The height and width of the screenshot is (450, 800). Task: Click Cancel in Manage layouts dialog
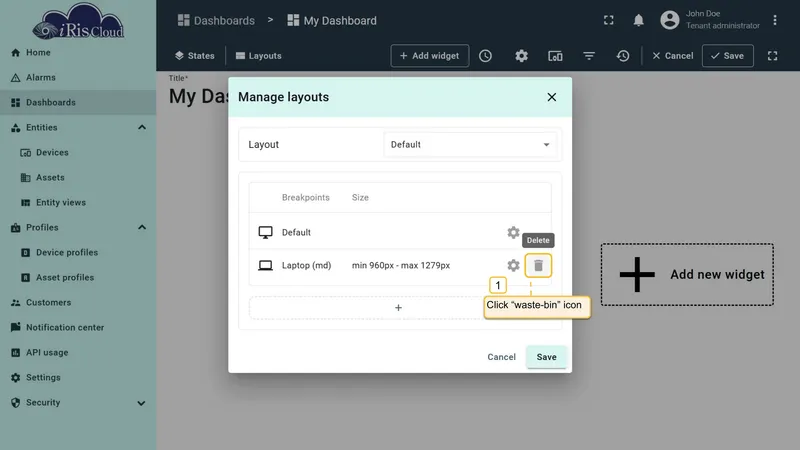(501, 357)
